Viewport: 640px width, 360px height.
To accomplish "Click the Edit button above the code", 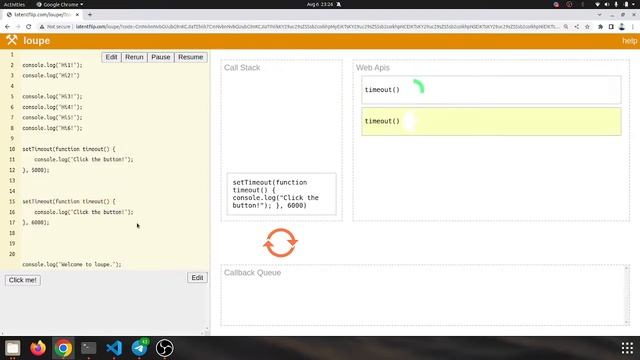I will 111,57.
